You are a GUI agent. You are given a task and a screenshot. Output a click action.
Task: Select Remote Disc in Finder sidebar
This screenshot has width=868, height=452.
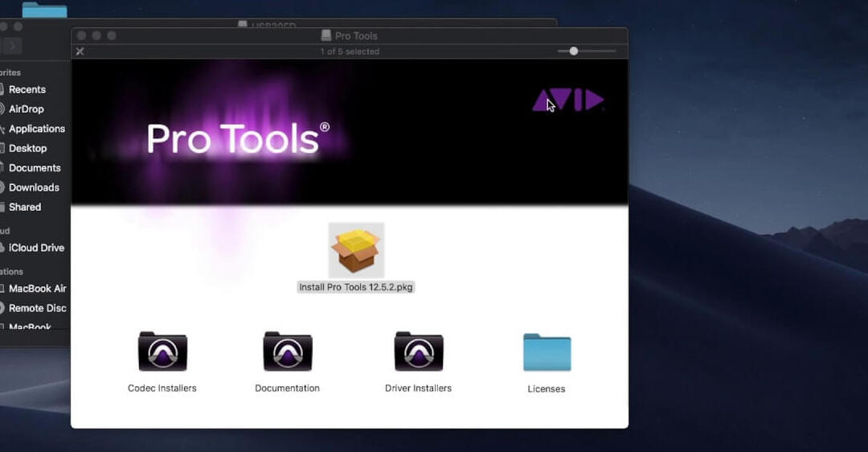(x=38, y=308)
